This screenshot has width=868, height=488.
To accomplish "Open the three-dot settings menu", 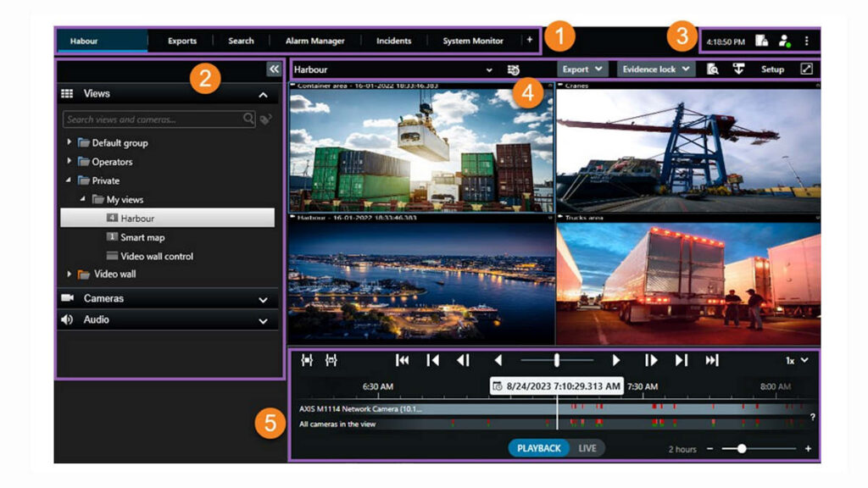I will [806, 41].
